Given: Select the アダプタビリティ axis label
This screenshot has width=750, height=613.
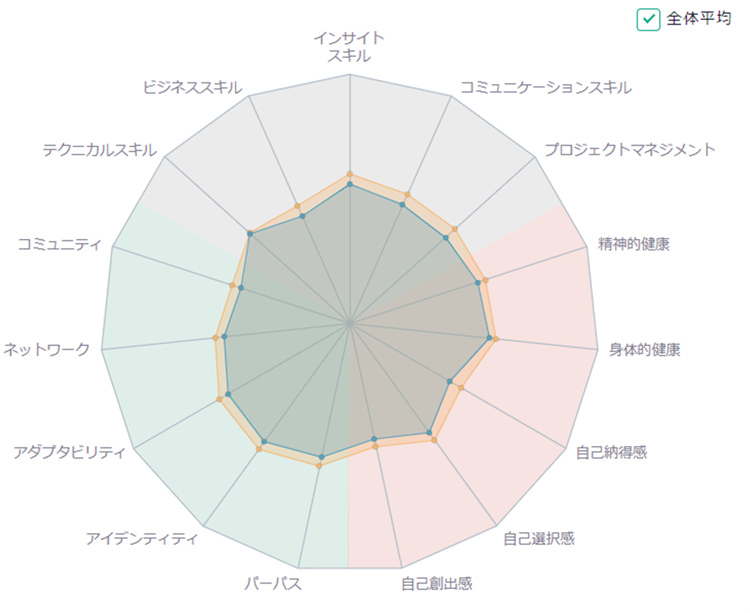Looking at the screenshot, I should tap(69, 452).
